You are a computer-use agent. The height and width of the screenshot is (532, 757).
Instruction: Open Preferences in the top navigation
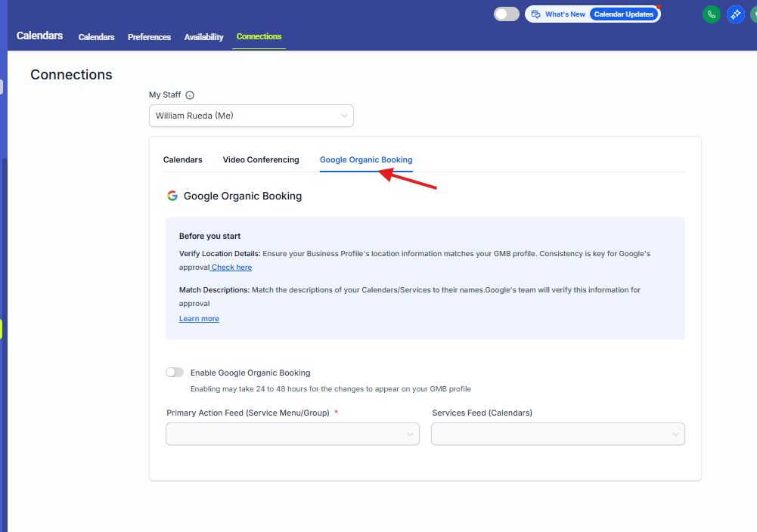click(x=149, y=37)
